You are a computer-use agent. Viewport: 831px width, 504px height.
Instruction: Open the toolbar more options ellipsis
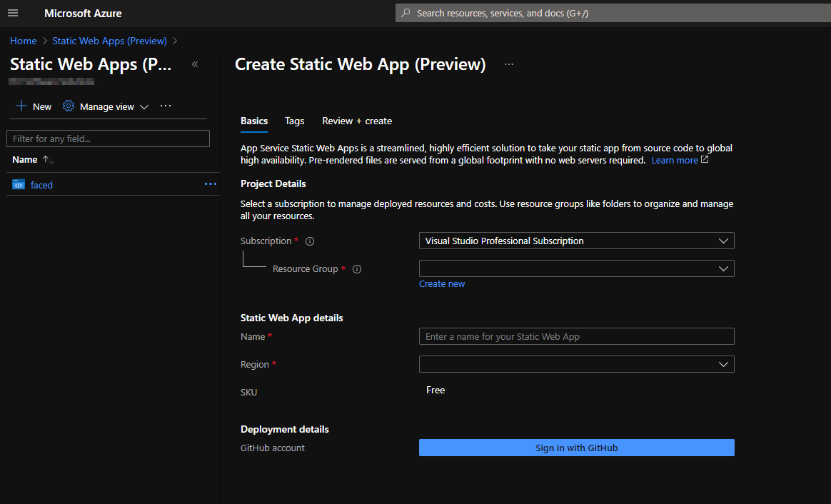[166, 106]
